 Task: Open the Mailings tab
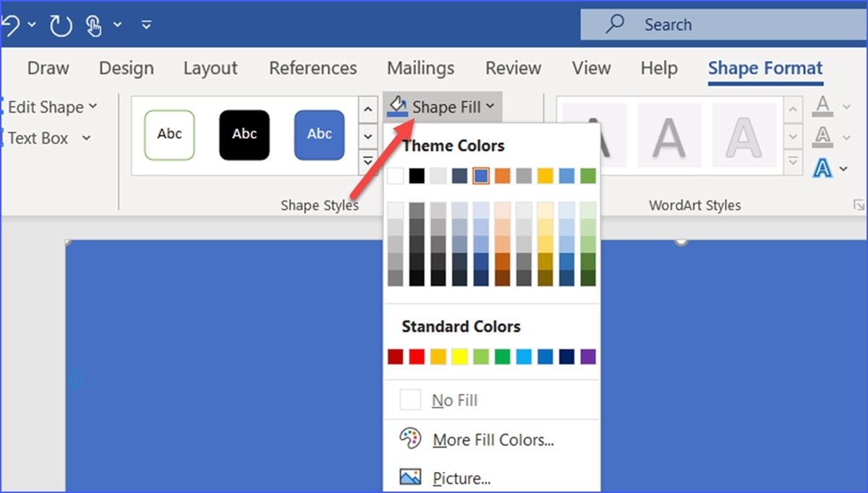tap(420, 68)
